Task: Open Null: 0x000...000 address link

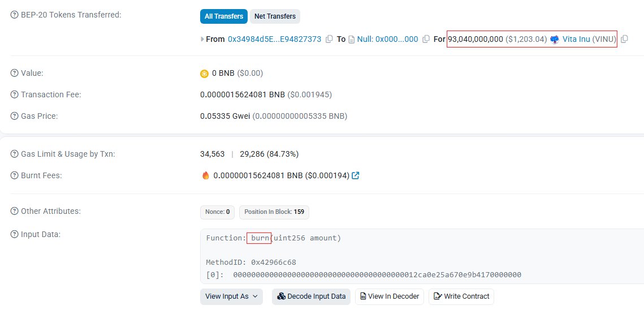Action: 387,39
